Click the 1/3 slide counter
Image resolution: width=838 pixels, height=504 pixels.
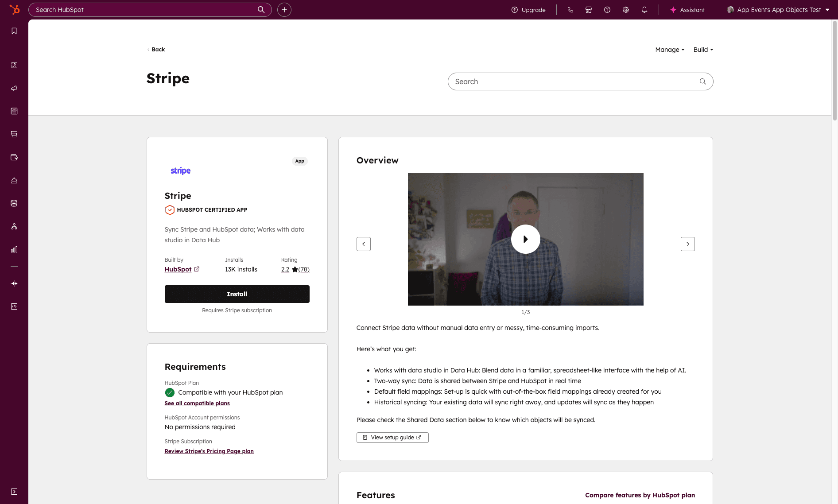point(526,312)
